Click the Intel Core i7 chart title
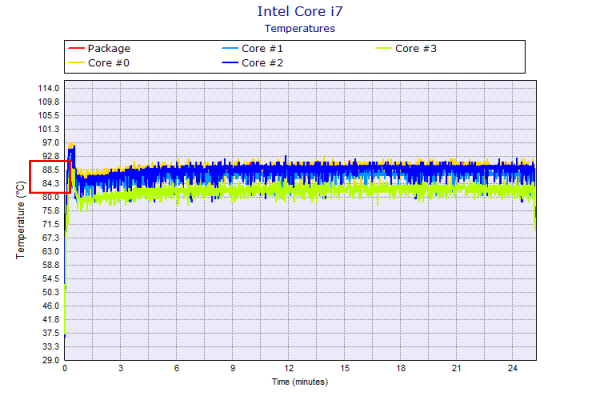This screenshot has width=600, height=400. tap(300, 11)
